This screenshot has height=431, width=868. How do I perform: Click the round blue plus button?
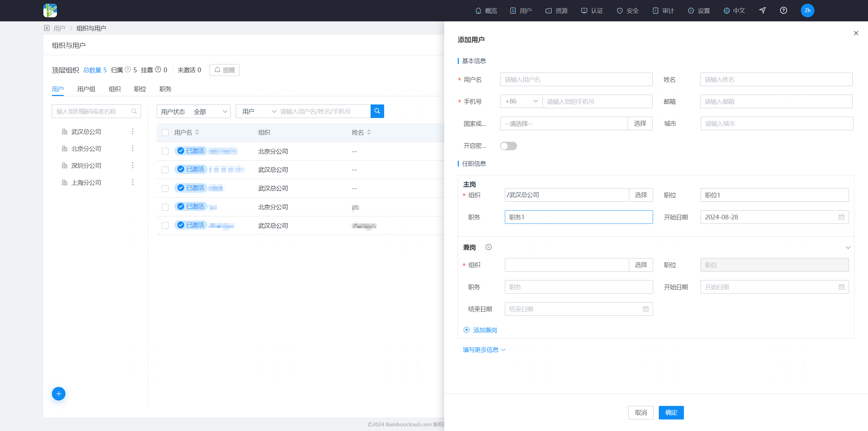point(59,394)
